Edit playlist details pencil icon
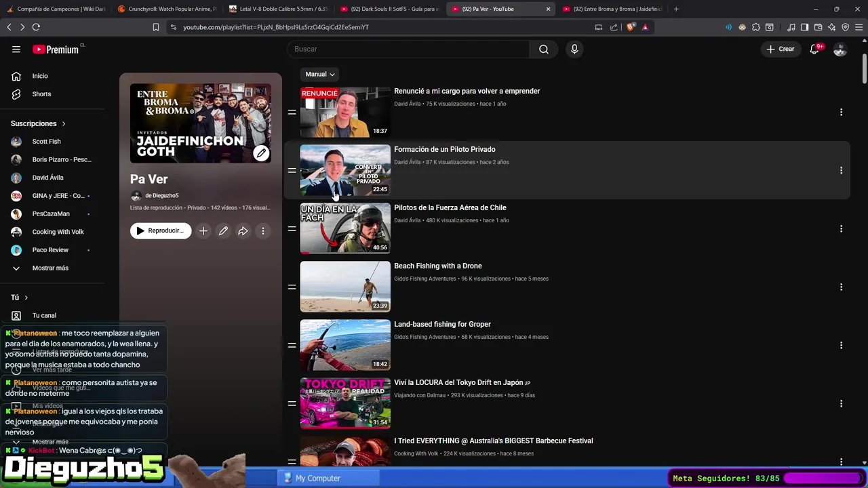Viewport: 868px width, 488px height. tap(223, 231)
